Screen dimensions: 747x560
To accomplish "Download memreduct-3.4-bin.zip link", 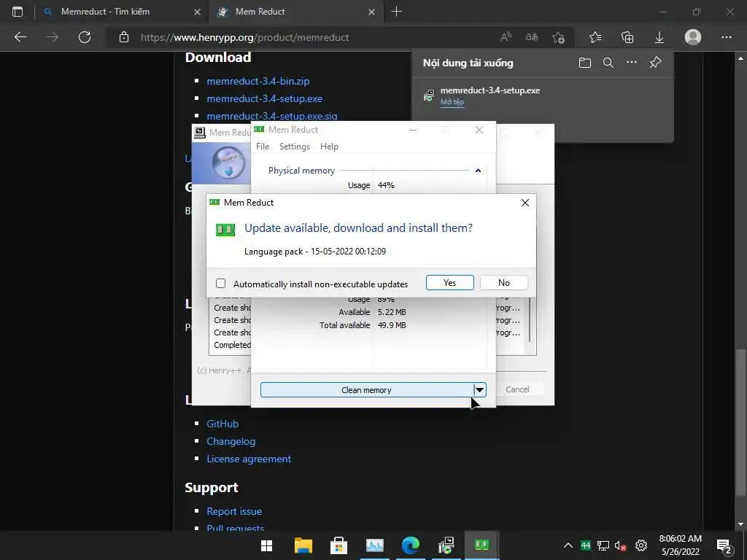I will coord(258,81).
